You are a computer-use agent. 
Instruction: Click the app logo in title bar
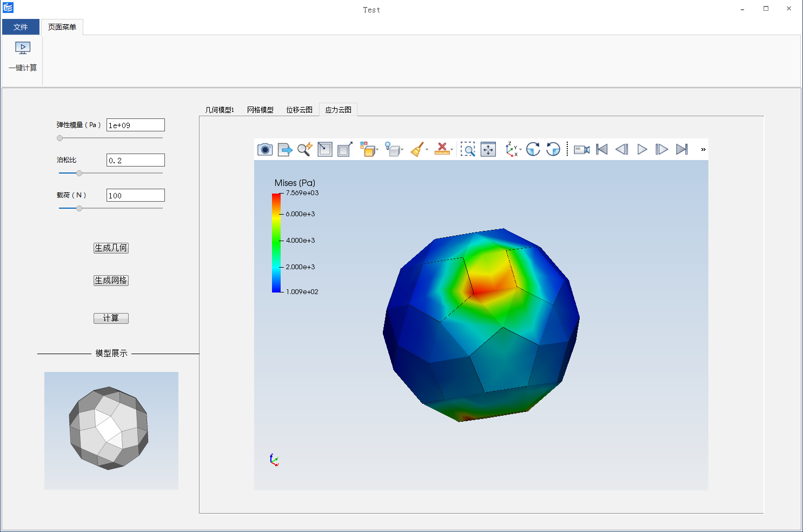tap(8, 8)
